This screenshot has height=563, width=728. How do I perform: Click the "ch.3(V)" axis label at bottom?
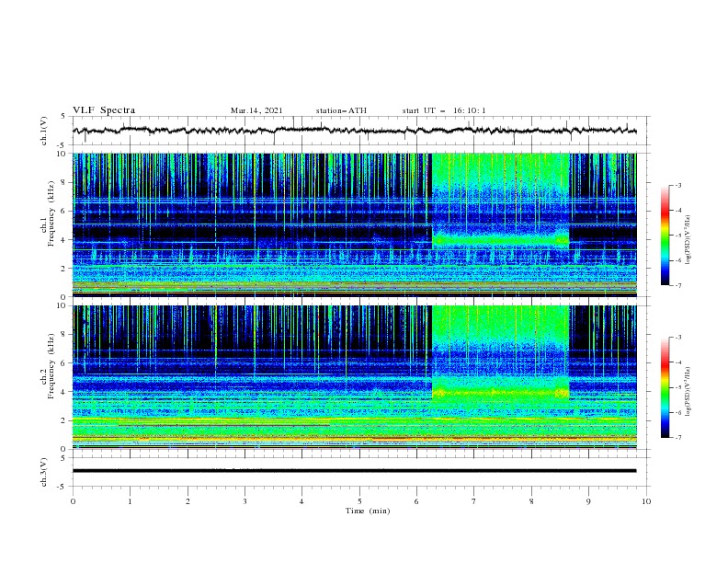44,472
